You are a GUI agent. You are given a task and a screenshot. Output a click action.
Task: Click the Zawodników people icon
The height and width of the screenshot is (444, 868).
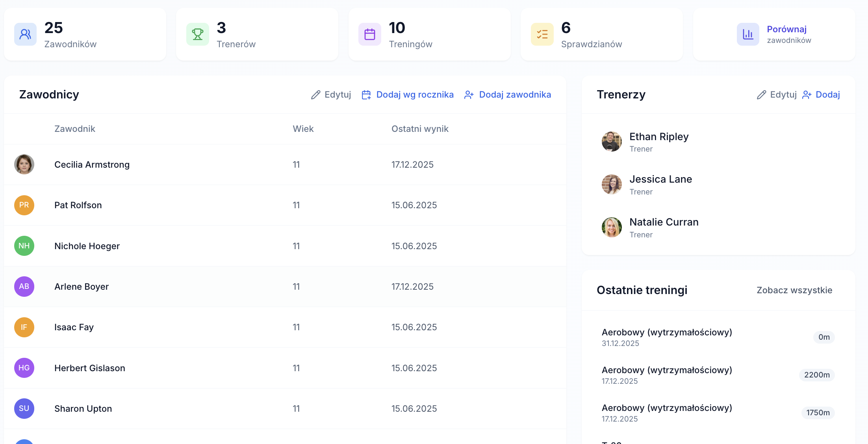pos(25,34)
